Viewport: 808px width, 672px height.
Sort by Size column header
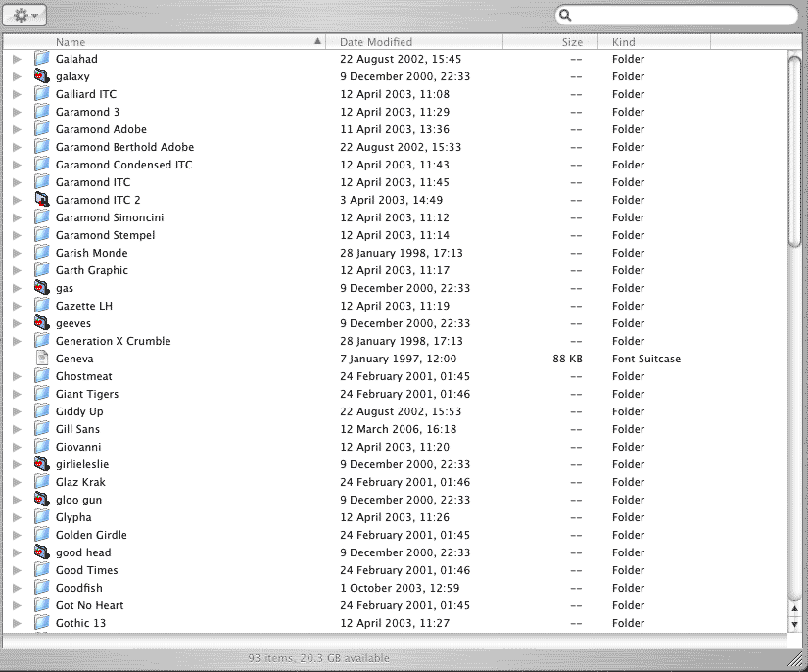click(550, 42)
